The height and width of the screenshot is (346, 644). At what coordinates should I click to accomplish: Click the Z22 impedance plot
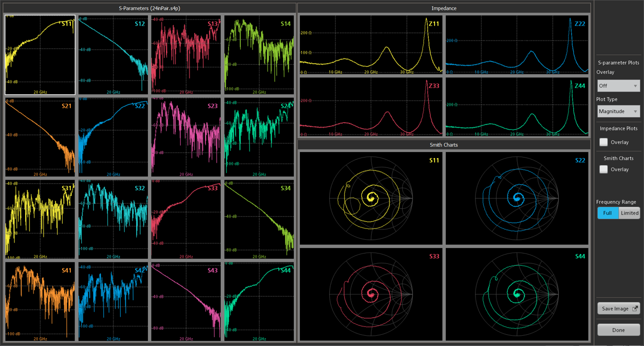click(517, 45)
